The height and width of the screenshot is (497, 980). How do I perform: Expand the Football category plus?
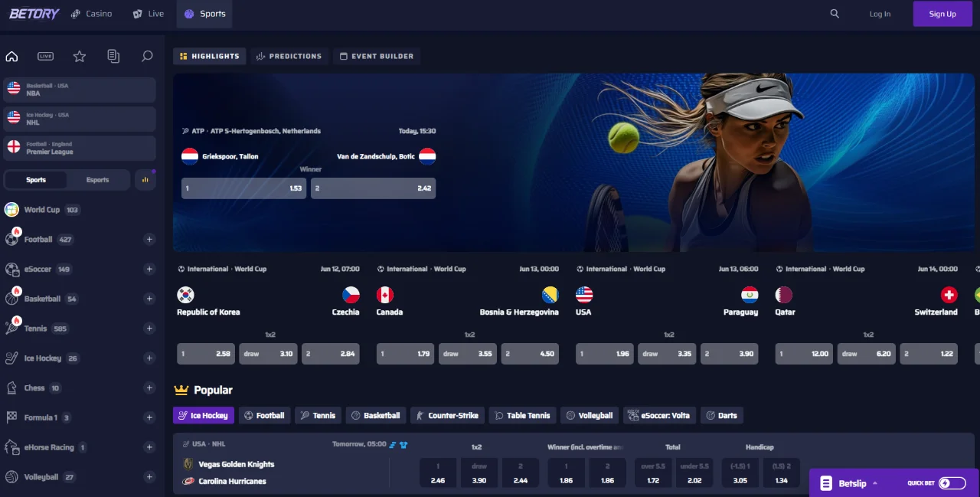[149, 239]
